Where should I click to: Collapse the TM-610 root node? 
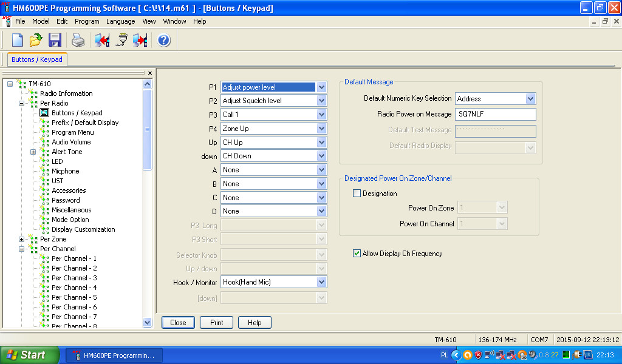10,84
